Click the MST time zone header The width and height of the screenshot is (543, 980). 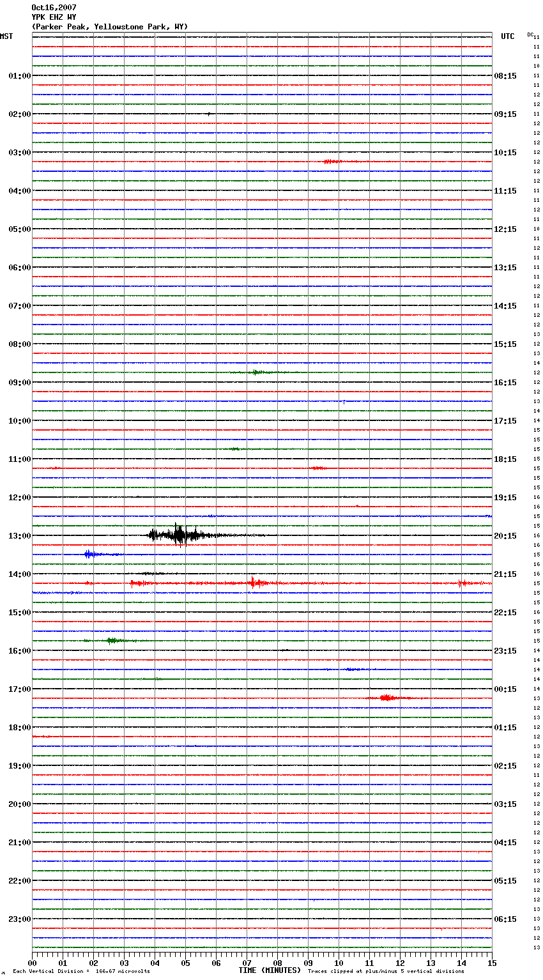click(x=6, y=36)
